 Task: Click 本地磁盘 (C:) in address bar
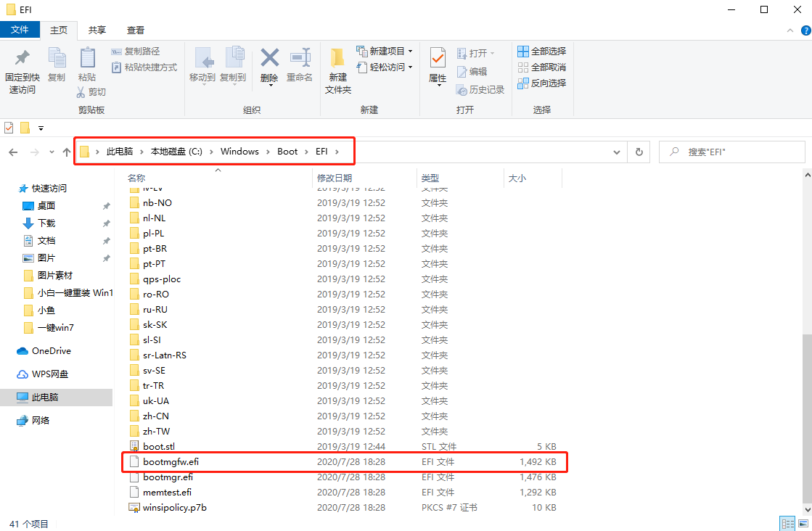pyautogui.click(x=176, y=152)
